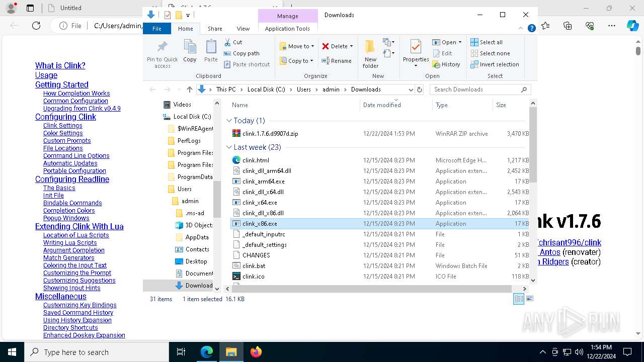Open the Delete dropdown arrow
This screenshot has width=644, height=362.
[351, 46]
